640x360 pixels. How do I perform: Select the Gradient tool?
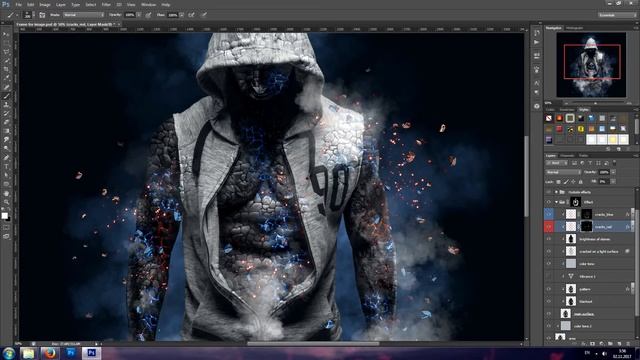pyautogui.click(x=6, y=131)
